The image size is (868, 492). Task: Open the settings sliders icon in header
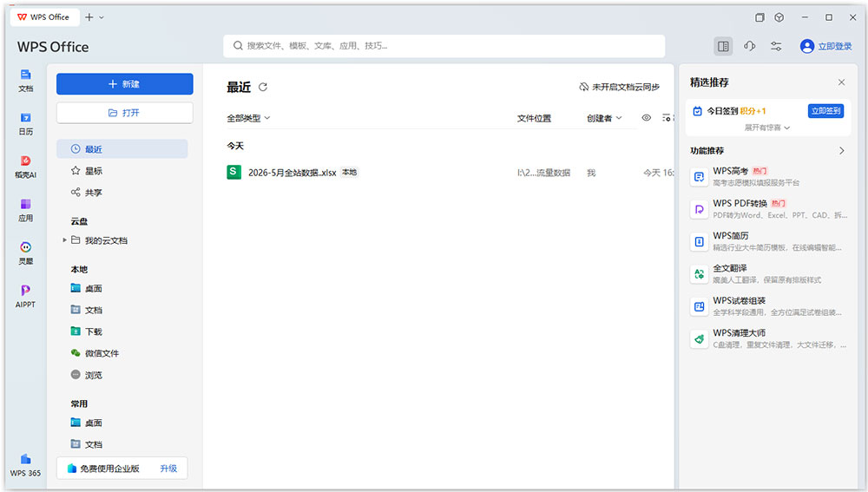pos(776,46)
